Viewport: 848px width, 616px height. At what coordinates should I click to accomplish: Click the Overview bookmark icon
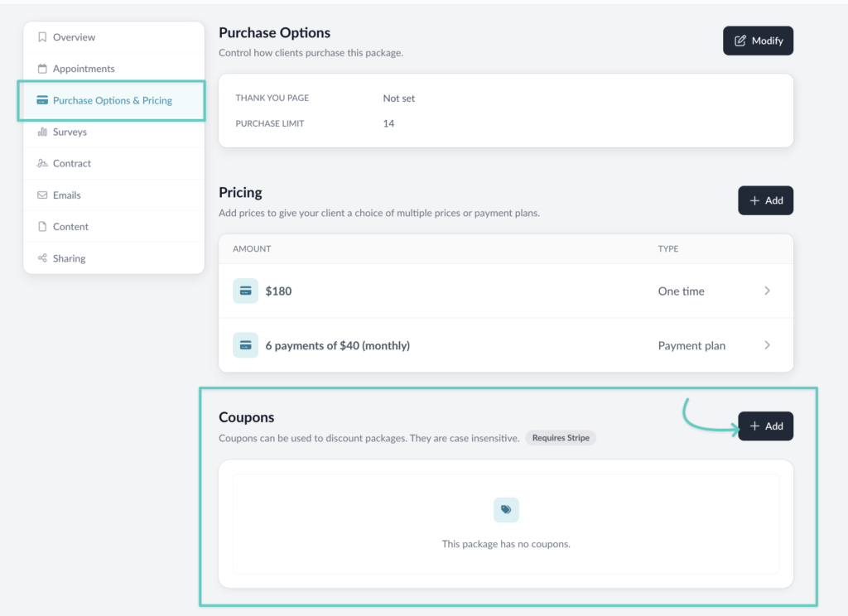point(42,37)
